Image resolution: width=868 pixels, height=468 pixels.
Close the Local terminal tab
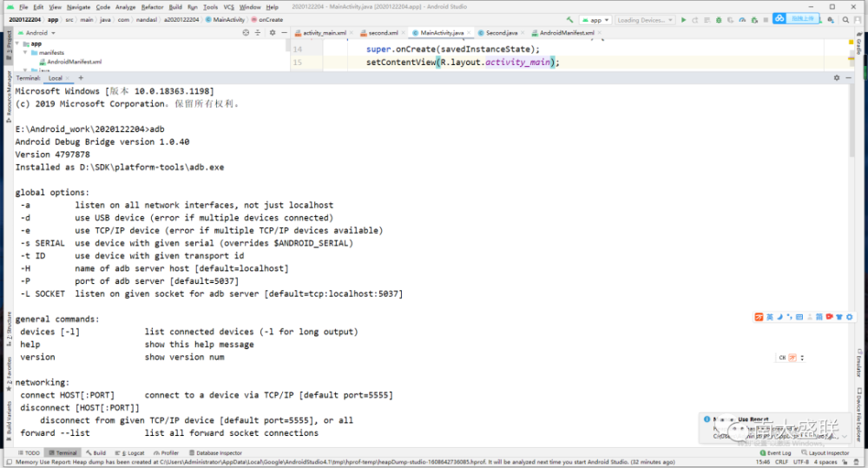[x=68, y=79]
